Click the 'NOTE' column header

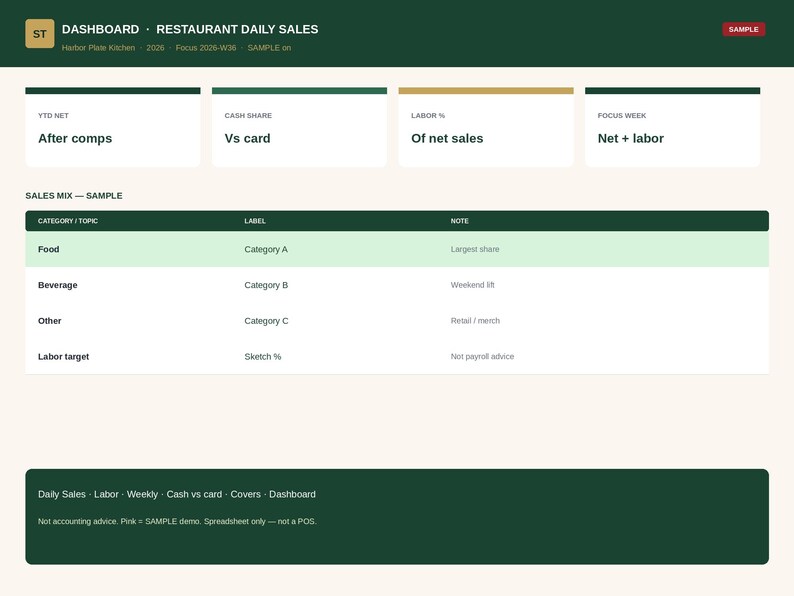[459, 221]
